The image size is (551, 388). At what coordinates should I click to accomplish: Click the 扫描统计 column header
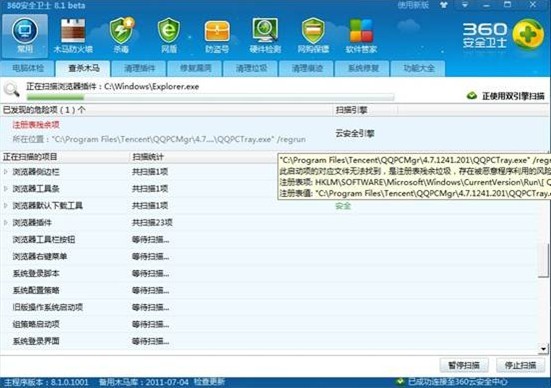[148, 157]
